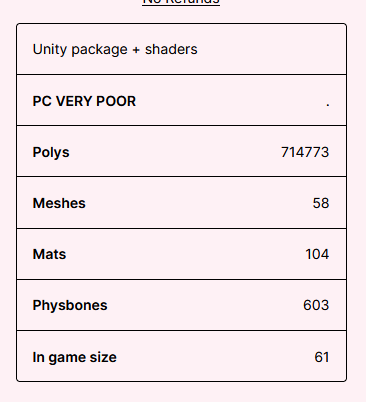
Task: Click the Physbones label
Action: point(70,306)
